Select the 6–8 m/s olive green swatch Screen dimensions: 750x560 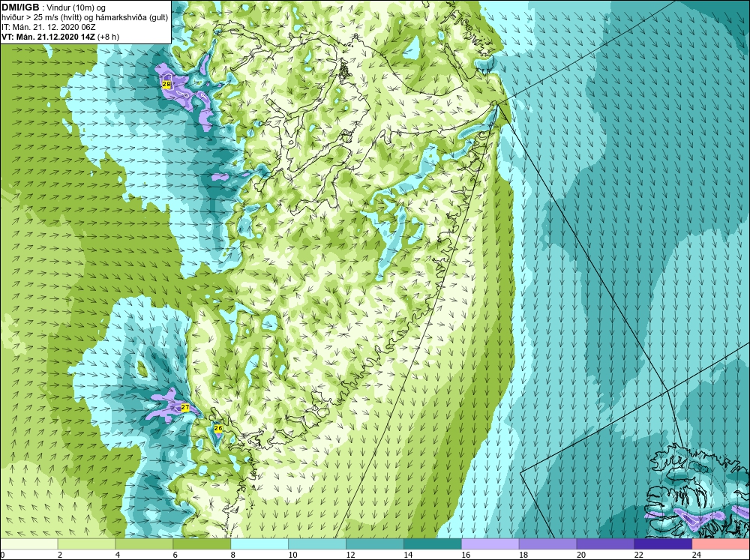pyautogui.click(x=202, y=544)
